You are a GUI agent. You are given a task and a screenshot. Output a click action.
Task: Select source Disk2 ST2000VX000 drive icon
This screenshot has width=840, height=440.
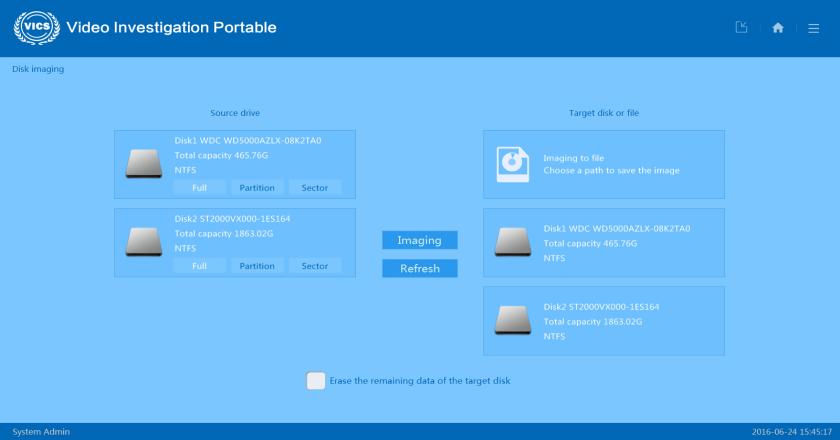(144, 242)
